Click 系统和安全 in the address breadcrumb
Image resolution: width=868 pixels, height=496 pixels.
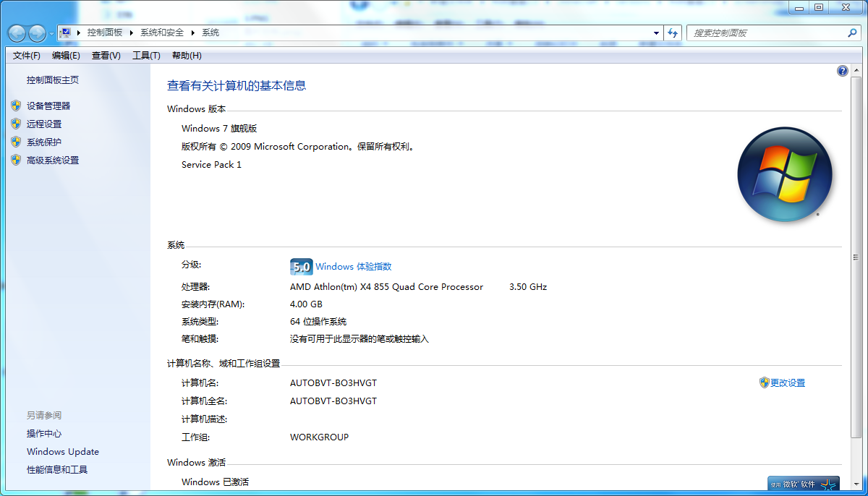(x=162, y=33)
